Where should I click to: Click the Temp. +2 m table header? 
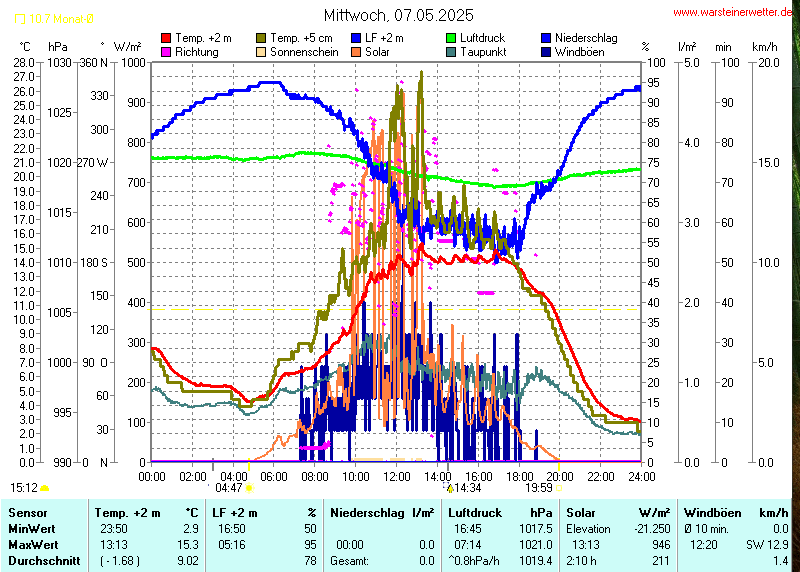146,513
